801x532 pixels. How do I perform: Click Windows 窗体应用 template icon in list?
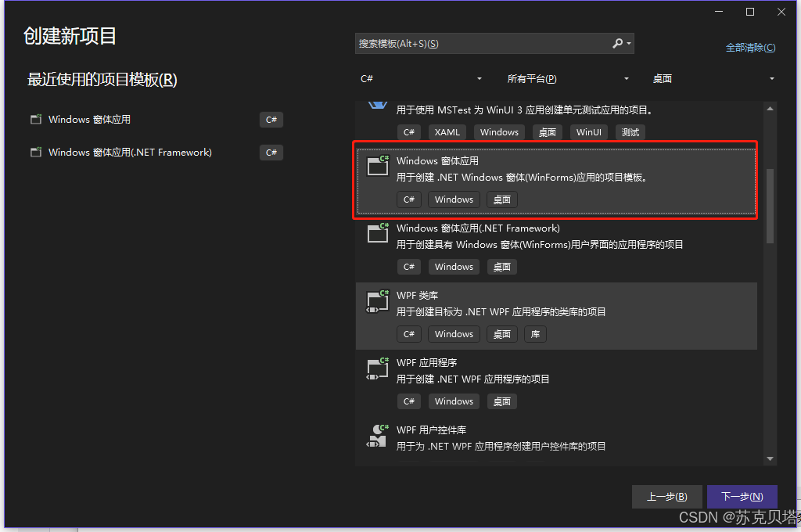click(x=378, y=165)
